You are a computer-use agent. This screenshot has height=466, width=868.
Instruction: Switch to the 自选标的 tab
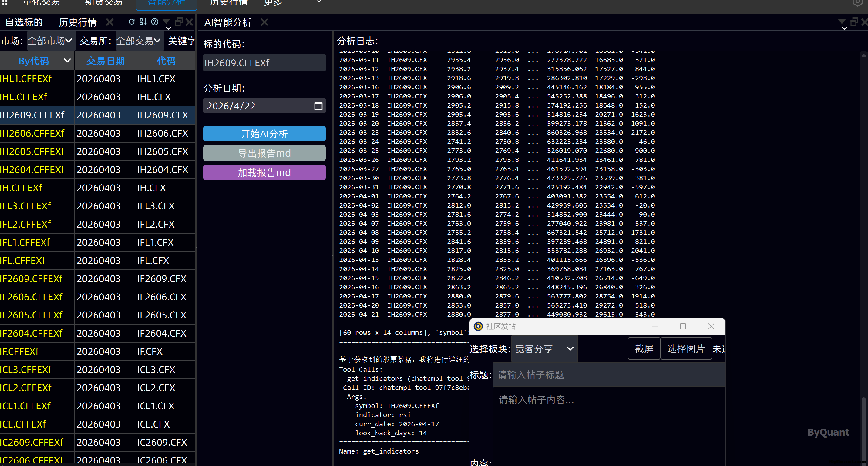[24, 22]
